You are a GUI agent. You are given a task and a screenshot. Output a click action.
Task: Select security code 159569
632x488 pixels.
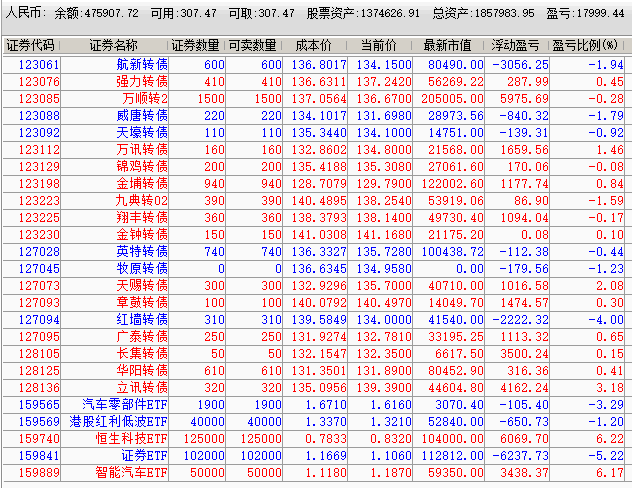pos(39,422)
